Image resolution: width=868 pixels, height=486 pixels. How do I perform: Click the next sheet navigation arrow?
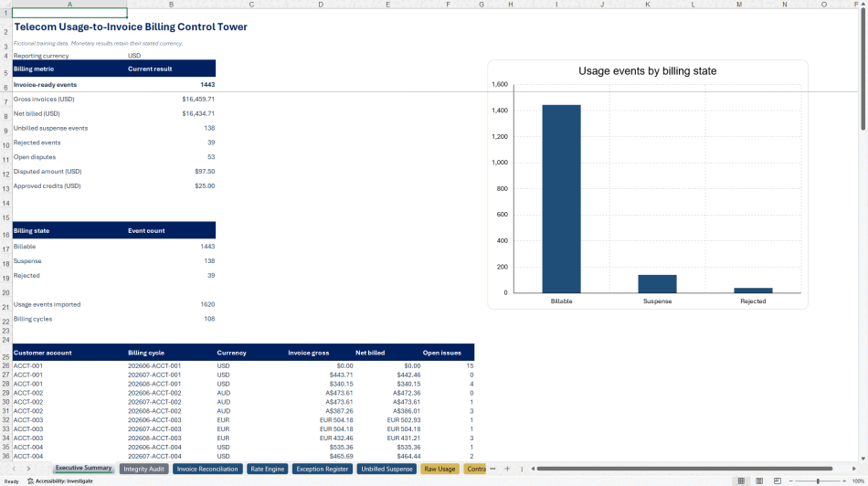click(28, 469)
